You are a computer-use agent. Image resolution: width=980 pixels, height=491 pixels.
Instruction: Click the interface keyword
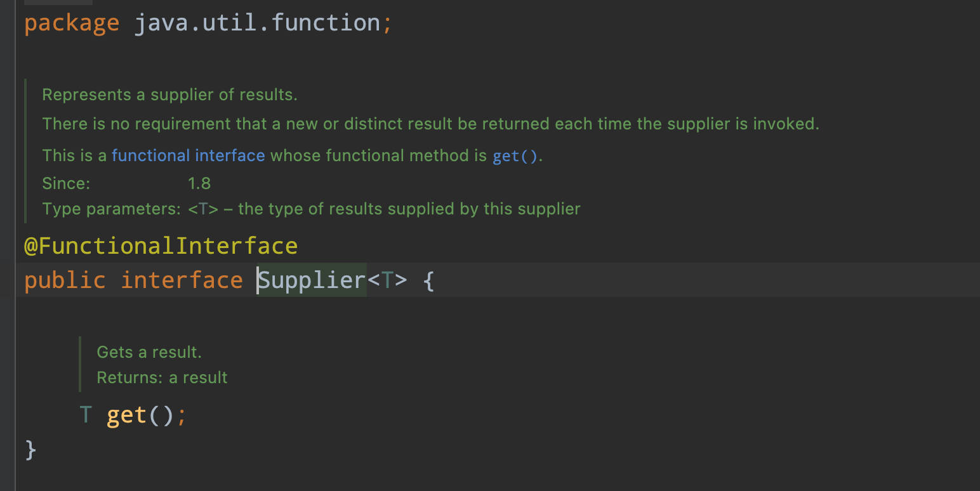(182, 280)
